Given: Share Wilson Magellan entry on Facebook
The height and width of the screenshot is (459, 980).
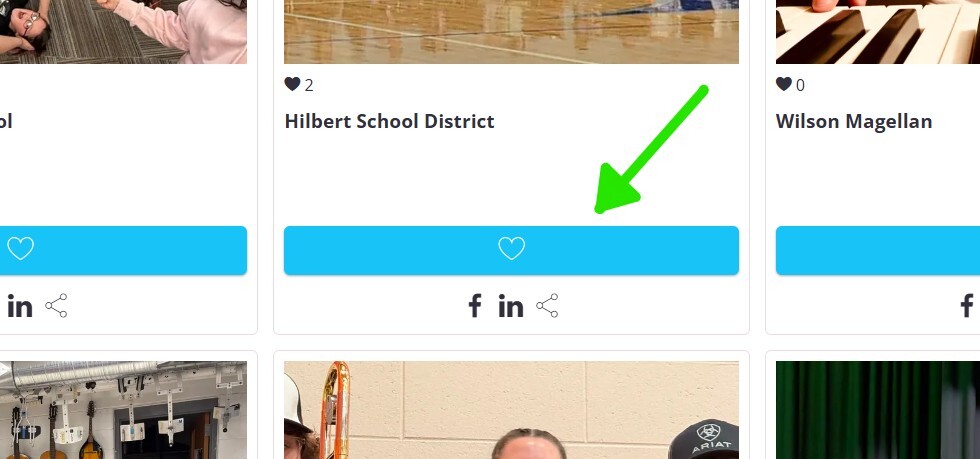Looking at the screenshot, I should coord(967,306).
